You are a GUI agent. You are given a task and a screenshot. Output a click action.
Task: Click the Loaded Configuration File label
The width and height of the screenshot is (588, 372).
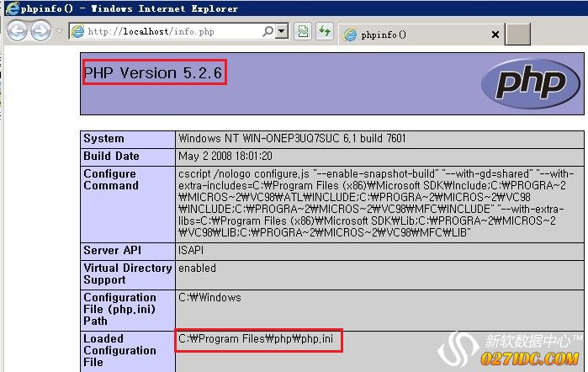coord(120,350)
